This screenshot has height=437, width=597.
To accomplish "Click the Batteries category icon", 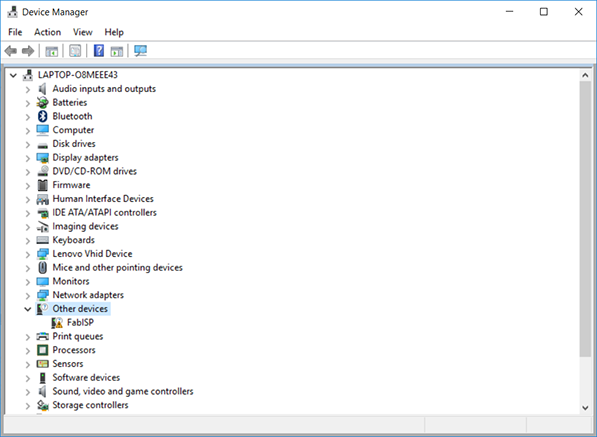I will click(43, 102).
